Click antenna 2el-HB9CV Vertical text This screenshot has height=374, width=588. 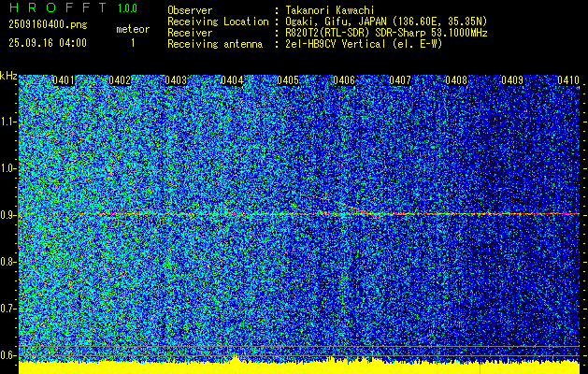[365, 44]
